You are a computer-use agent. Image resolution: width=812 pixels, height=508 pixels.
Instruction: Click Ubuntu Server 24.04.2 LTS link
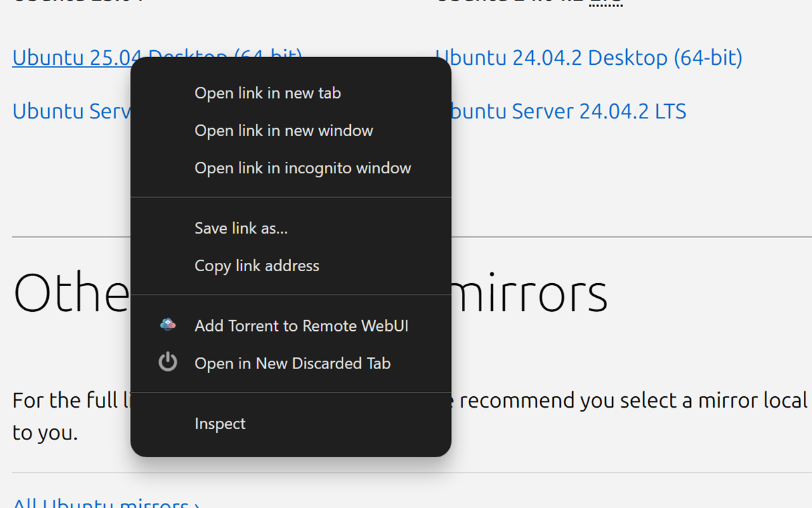pos(568,111)
